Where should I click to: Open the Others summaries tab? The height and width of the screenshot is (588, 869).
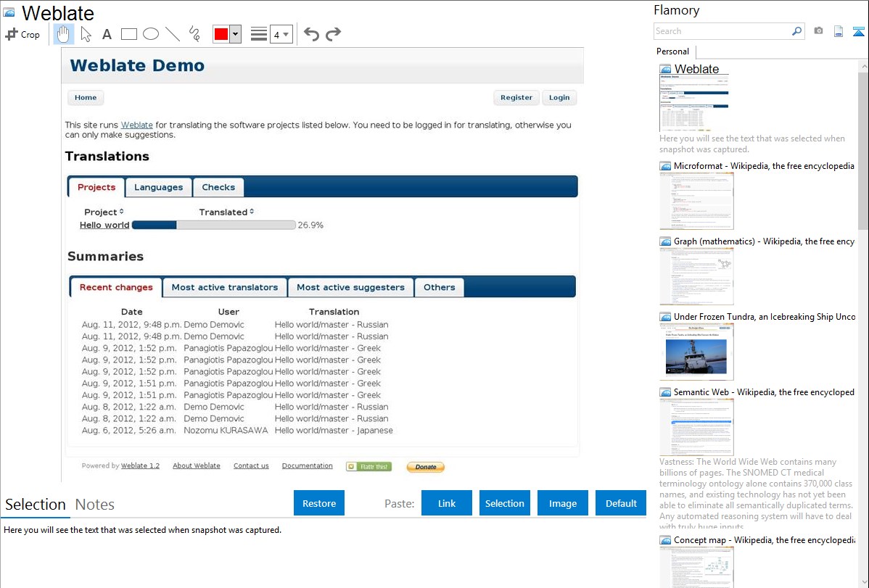(x=440, y=287)
